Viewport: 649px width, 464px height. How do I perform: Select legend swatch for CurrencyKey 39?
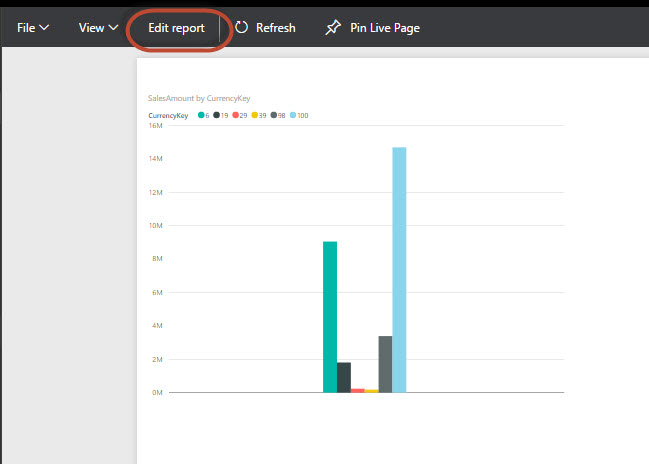(x=254, y=116)
